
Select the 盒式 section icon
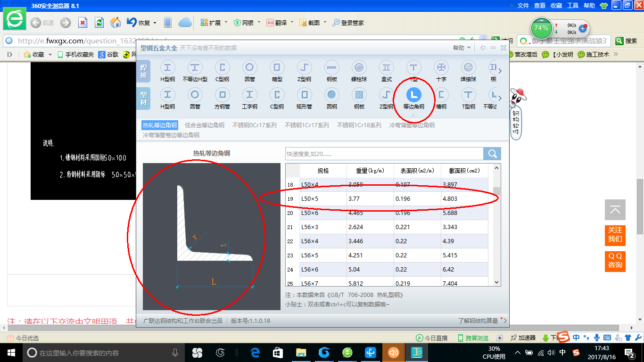tap(386, 67)
